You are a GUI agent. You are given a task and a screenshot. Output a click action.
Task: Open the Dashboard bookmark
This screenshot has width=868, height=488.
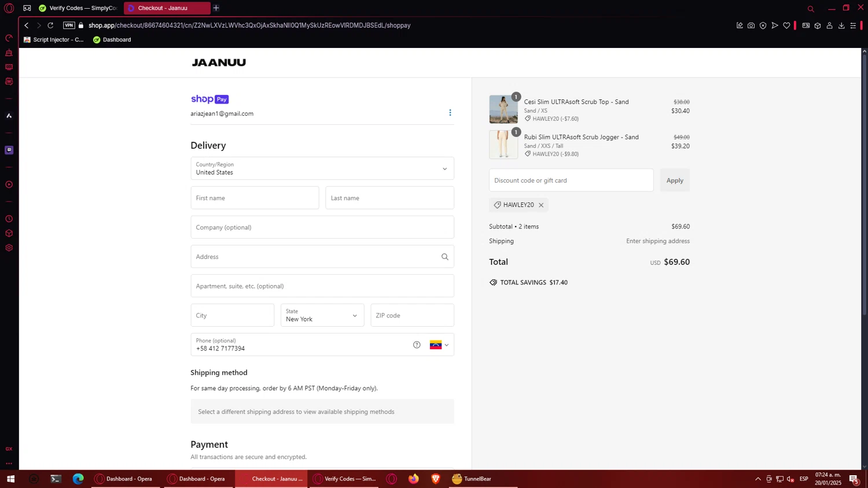click(112, 40)
